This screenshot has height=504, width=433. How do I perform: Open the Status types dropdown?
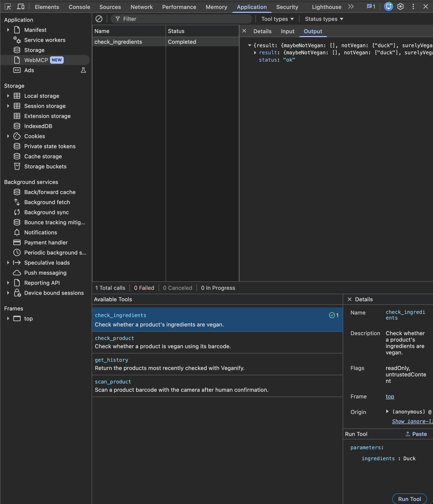[324, 19]
